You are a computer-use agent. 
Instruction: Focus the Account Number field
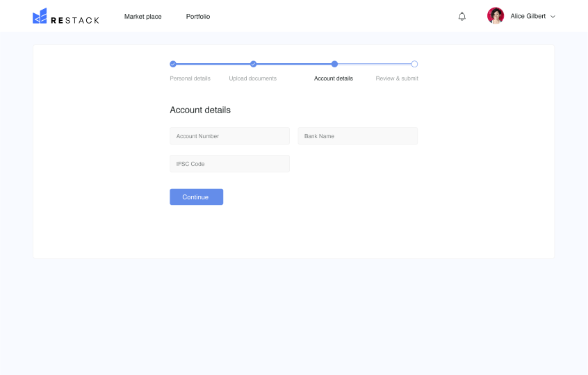coord(229,136)
